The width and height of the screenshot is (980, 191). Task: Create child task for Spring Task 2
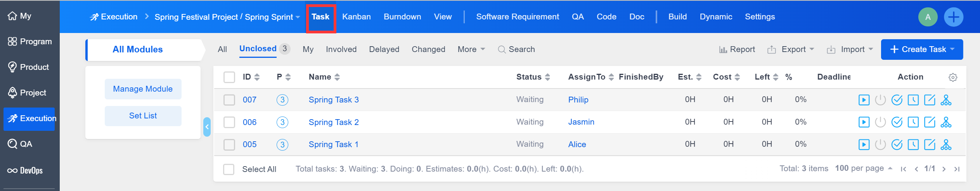[946, 122]
